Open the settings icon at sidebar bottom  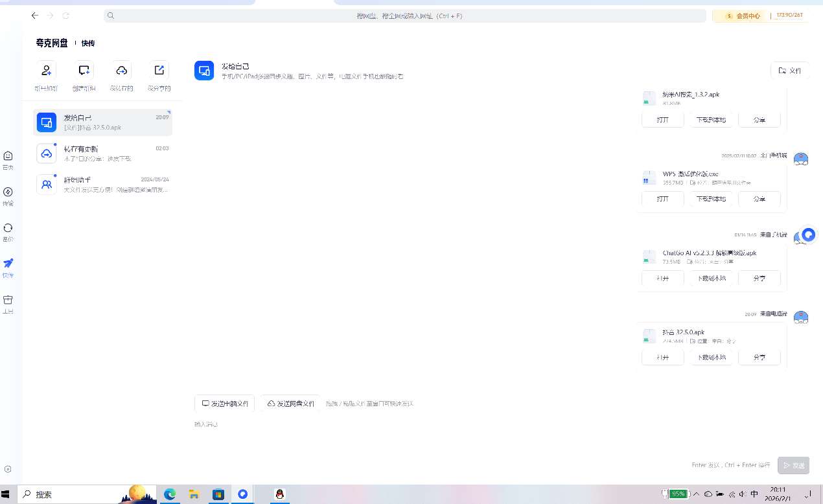point(8,469)
